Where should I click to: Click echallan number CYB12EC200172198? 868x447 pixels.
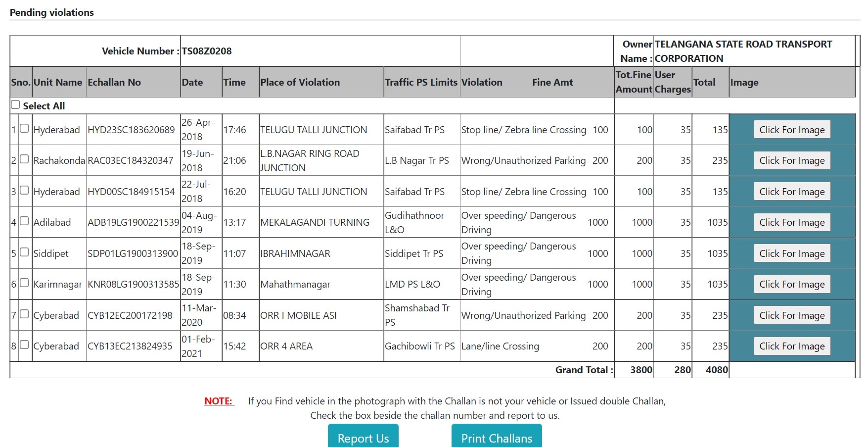(x=130, y=315)
